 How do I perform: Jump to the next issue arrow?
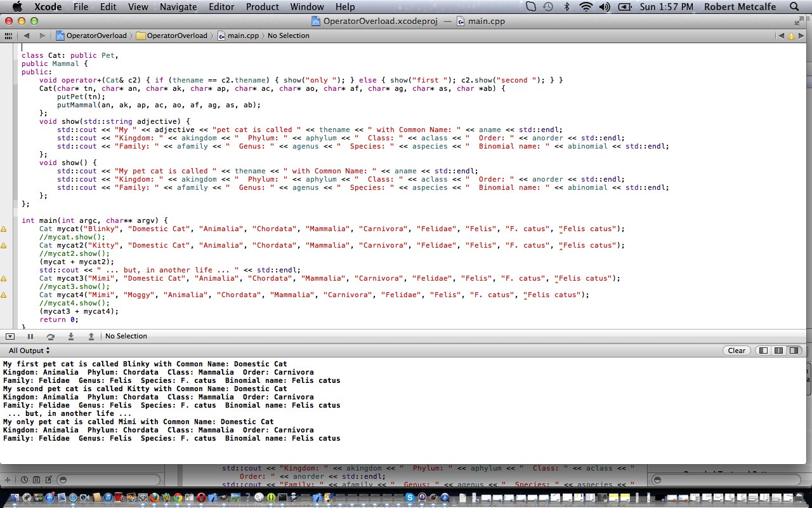[x=801, y=36]
